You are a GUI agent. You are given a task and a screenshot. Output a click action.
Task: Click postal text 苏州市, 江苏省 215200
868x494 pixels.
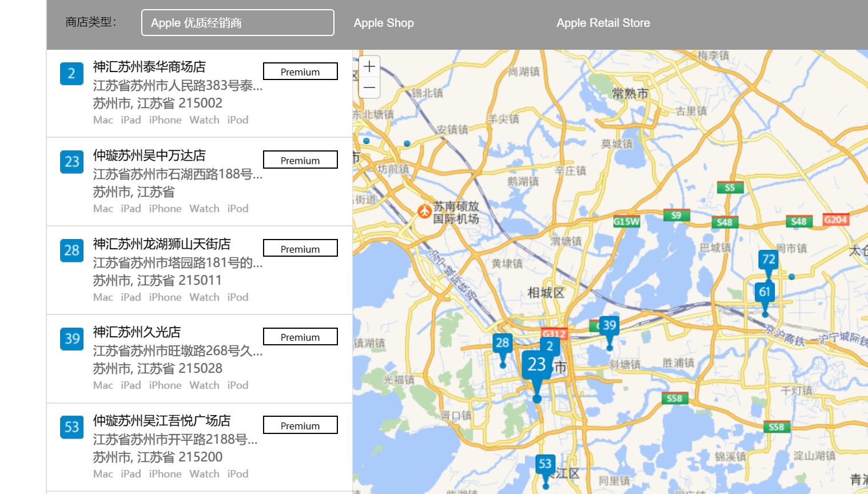[158, 457]
